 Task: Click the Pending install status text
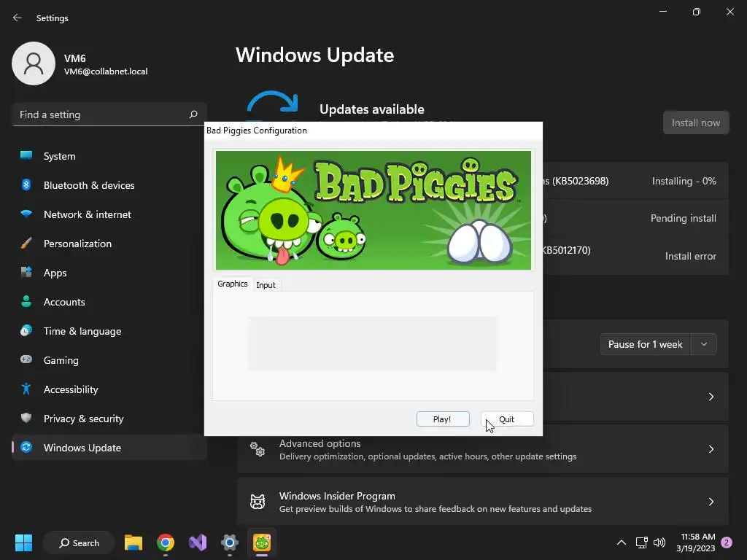(x=683, y=218)
